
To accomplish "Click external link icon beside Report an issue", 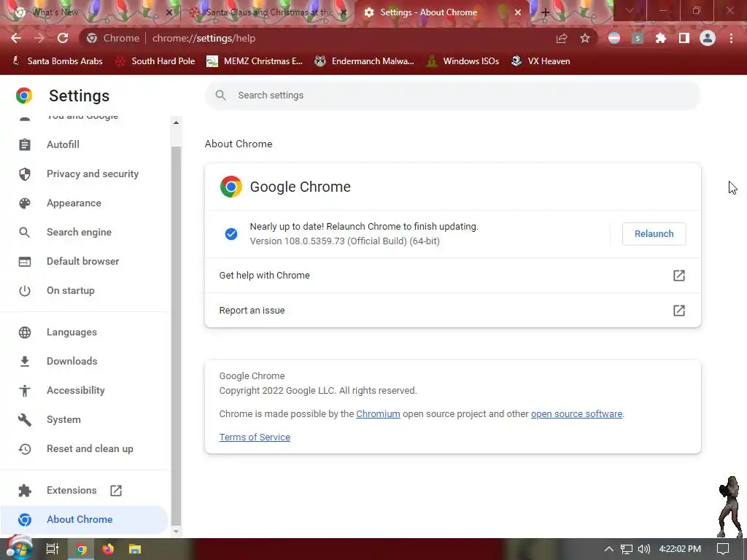I will click(679, 311).
